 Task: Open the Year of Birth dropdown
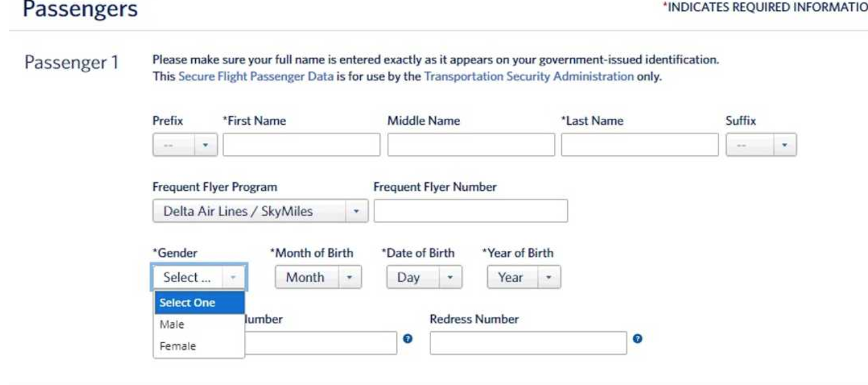pyautogui.click(x=524, y=277)
